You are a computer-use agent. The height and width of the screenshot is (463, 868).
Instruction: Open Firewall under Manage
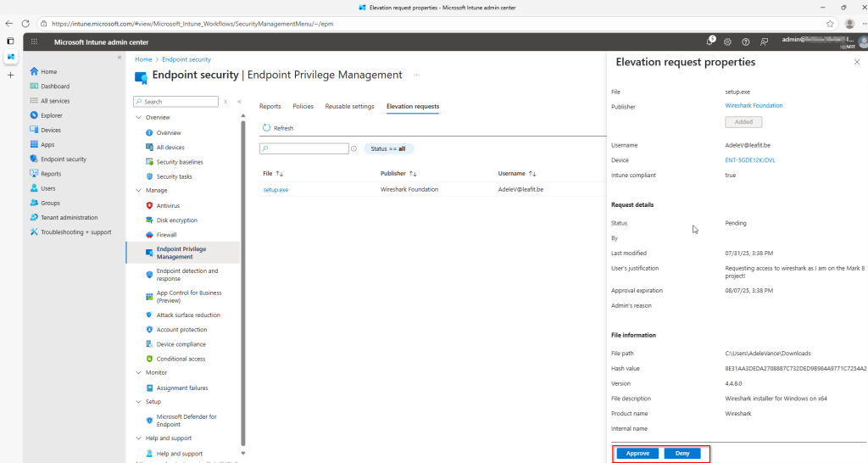[x=166, y=235]
